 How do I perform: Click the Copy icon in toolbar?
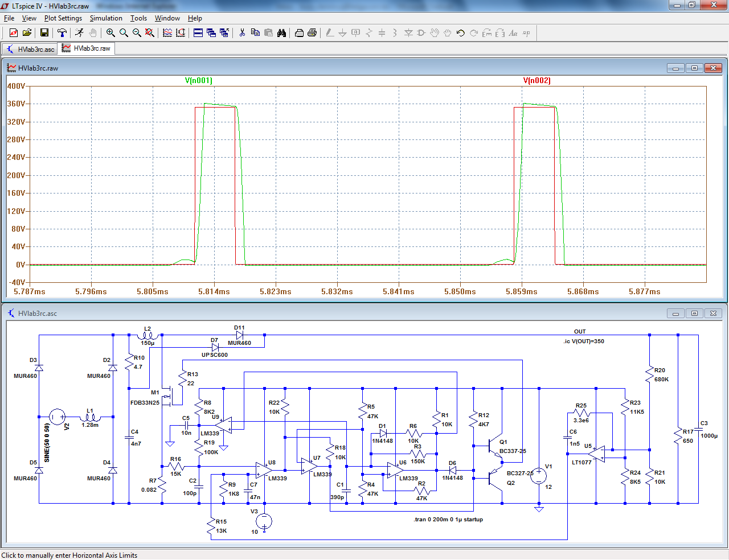click(x=255, y=33)
